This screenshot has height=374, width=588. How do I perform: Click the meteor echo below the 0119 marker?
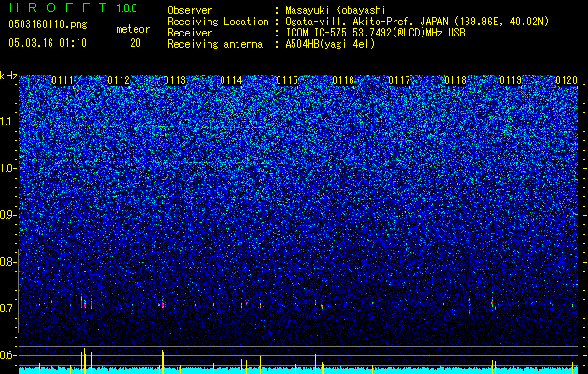tap(492, 303)
